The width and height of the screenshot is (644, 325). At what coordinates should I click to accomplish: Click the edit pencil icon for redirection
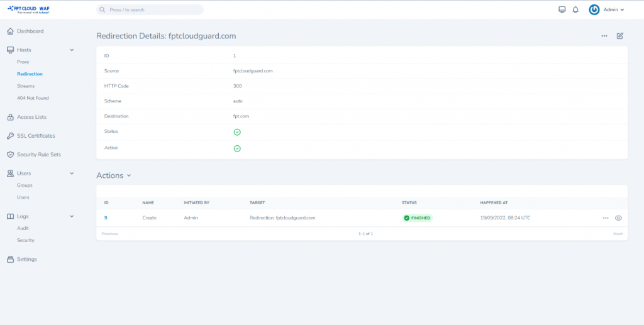(x=619, y=36)
